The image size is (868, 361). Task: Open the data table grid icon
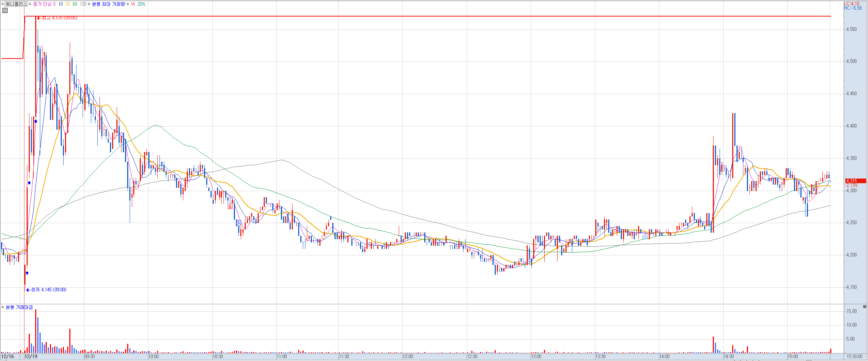[x=5, y=10]
